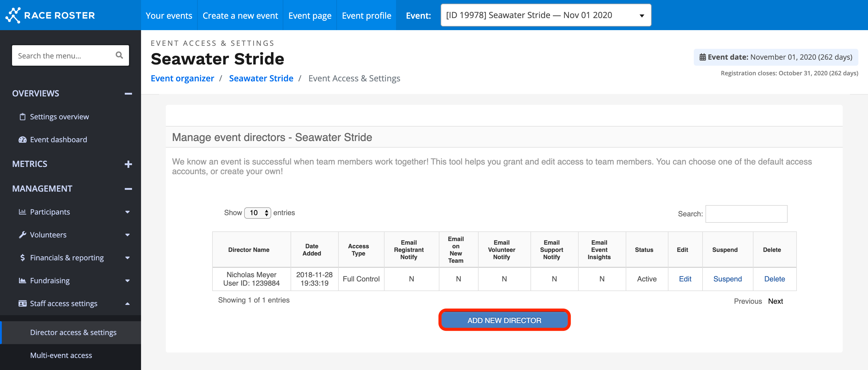The height and width of the screenshot is (370, 868).
Task: Open the Show entries count dropdown
Action: click(257, 213)
